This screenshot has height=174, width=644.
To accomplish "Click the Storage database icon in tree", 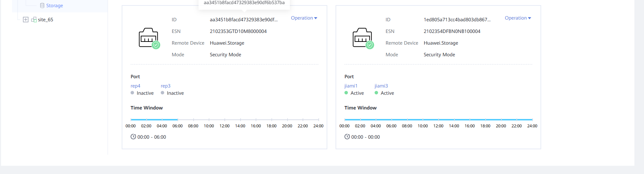I will pos(42,5).
